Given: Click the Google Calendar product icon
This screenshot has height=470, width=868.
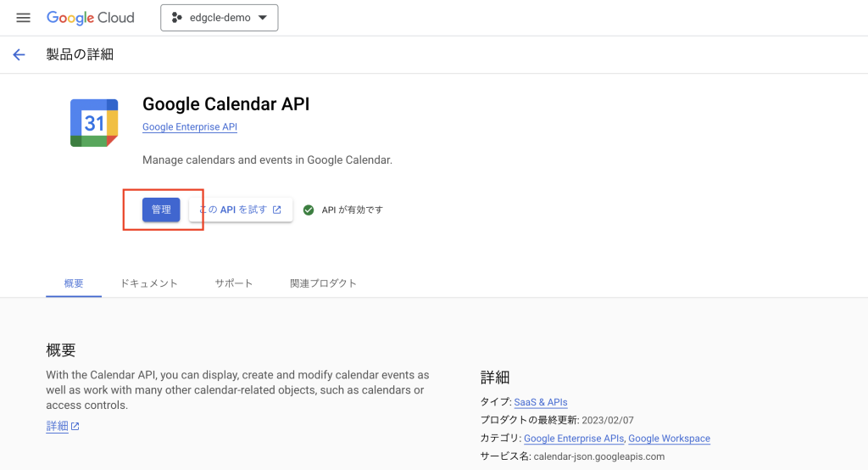Looking at the screenshot, I should (x=94, y=123).
